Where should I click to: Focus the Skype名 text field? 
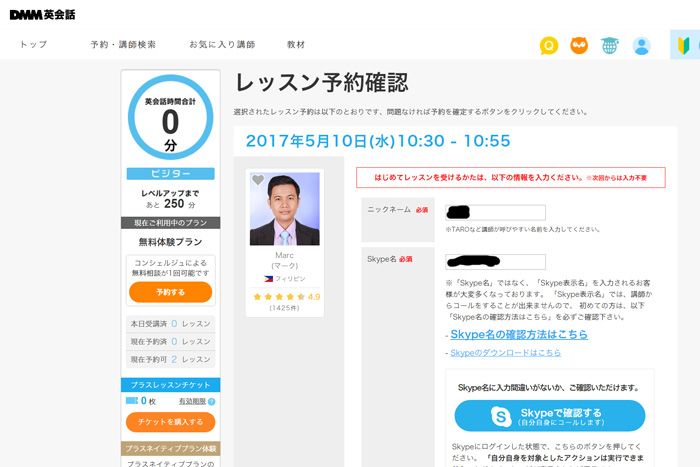pyautogui.click(x=495, y=262)
